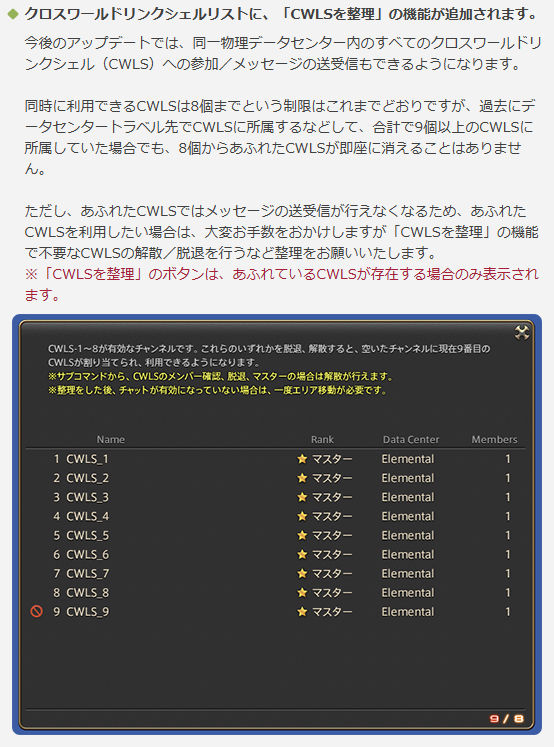The height and width of the screenshot is (747, 554).
Task: Click the heading クロスワールドリンクシェルリストに
Action: point(282,14)
